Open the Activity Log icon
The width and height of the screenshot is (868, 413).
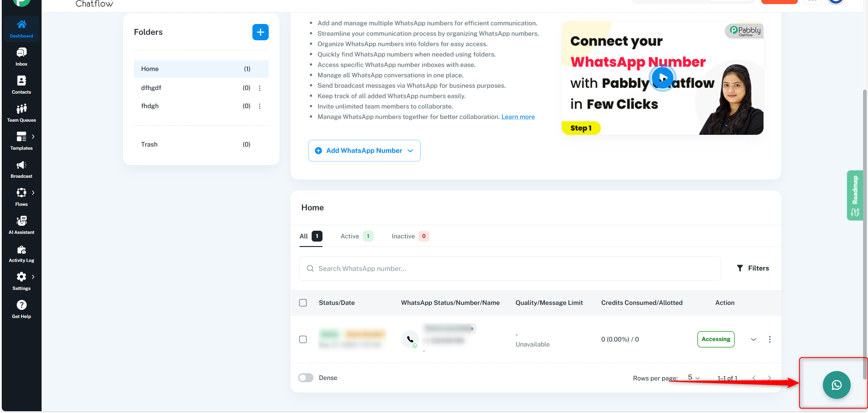pos(21,250)
